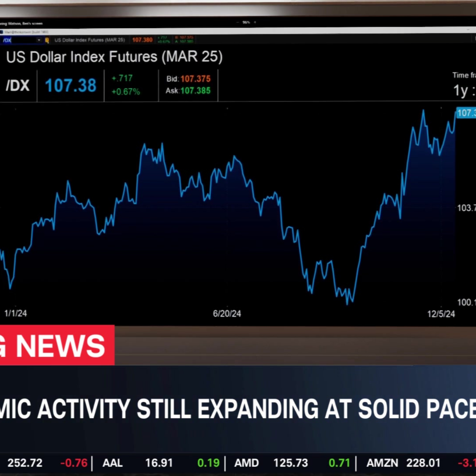The height and width of the screenshot is (476, 476).
Task: Click the 1/1/24 date axis label
Action: coord(16,313)
